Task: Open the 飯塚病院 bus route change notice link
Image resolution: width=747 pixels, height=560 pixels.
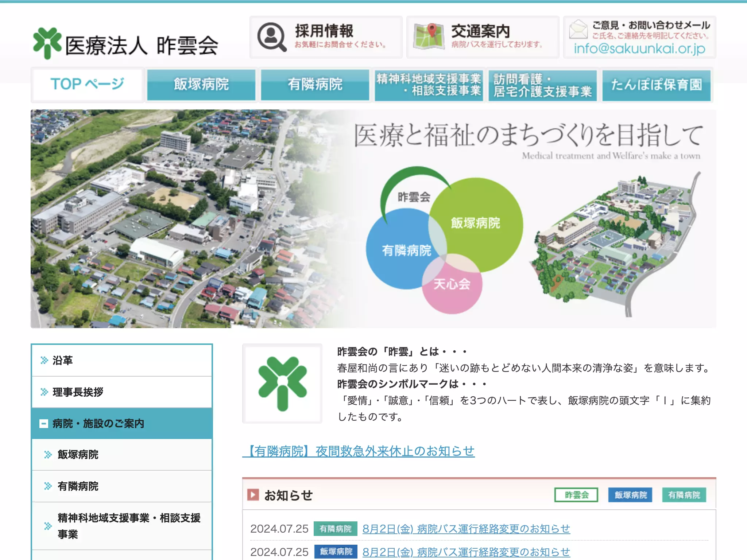Action: click(x=466, y=552)
